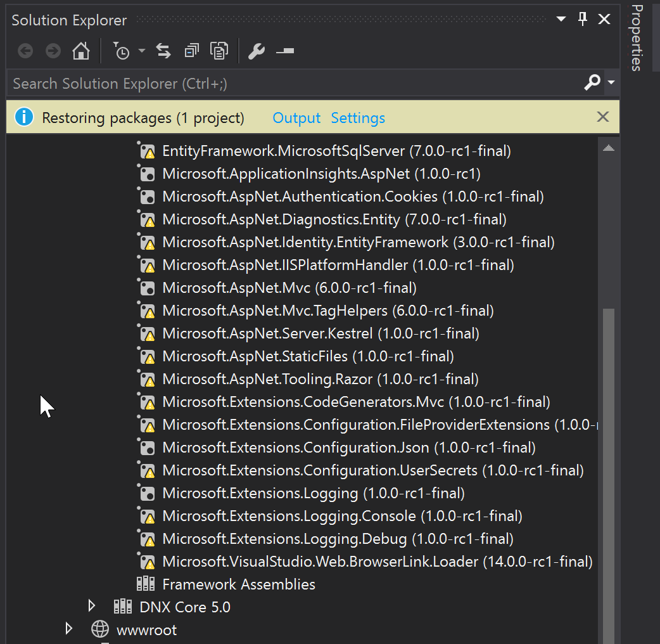Click package icon beside ApplicationInsights.AspNet
The height and width of the screenshot is (644, 660).
pos(148,174)
